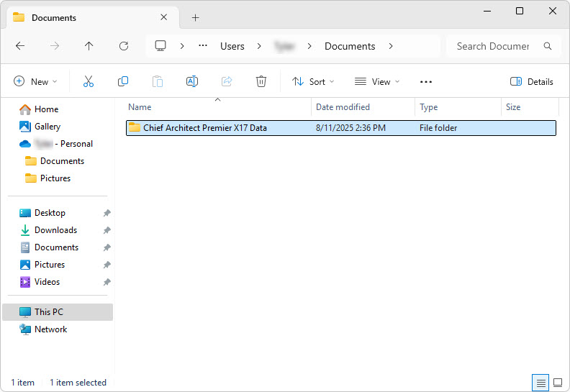Screen dimensions: 570x392
Task: Switch to large thumbnails view in the status bar
Action: pyautogui.click(x=558, y=383)
